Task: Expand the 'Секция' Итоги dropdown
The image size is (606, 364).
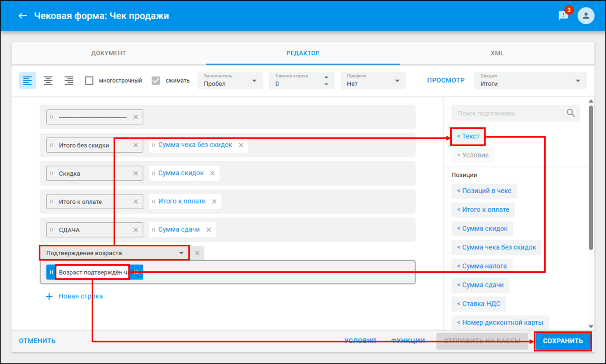Action: [x=530, y=81]
